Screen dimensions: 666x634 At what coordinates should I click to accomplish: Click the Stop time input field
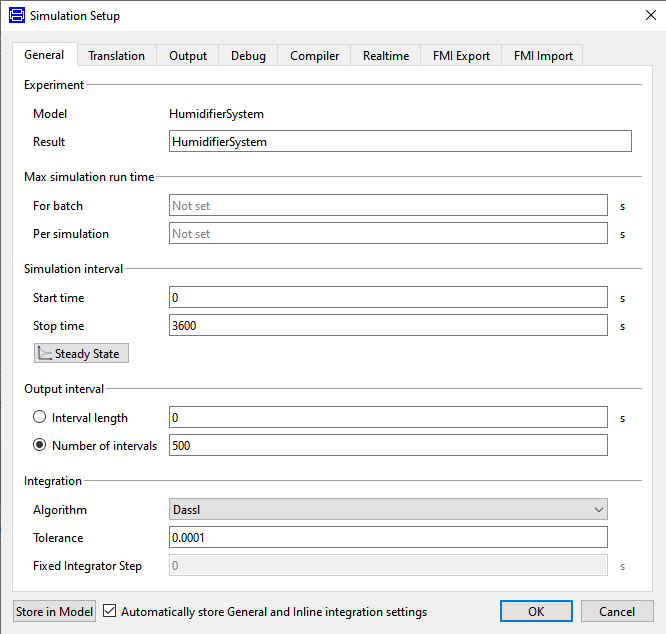pyautogui.click(x=389, y=326)
